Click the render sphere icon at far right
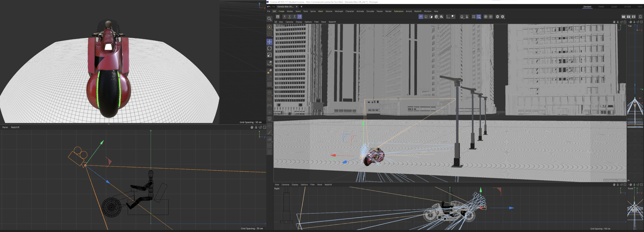Image resolution: width=644 pixels, height=232 pixels. (640, 17)
